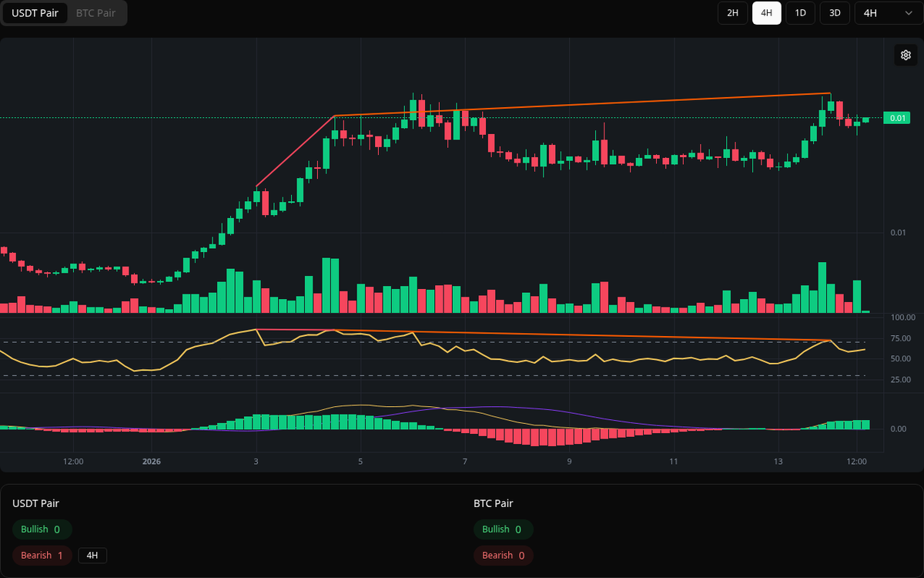
Task: Select the 4H tag beside the Bearish count
Action: 92,555
